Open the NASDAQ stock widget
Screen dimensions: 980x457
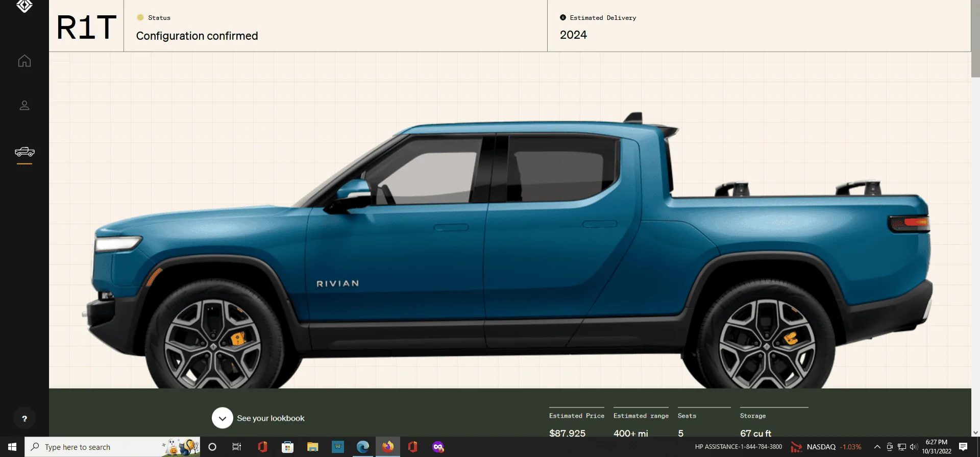click(826, 447)
